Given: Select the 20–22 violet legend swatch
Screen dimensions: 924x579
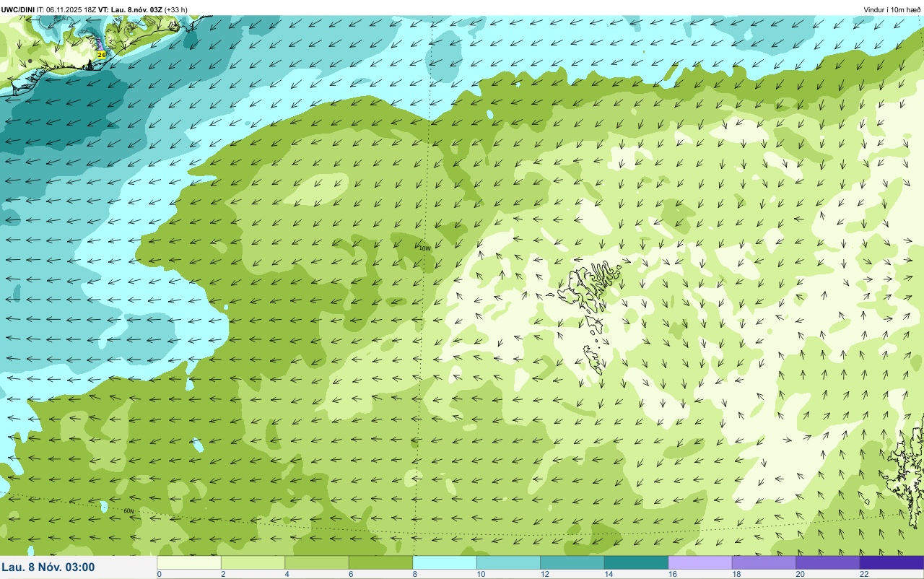Looking at the screenshot, I should 828,562.
